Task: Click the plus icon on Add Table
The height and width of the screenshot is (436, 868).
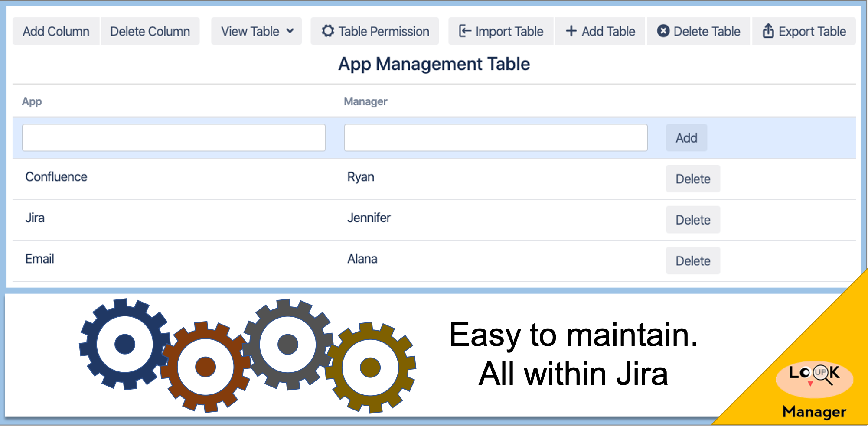Action: click(571, 31)
